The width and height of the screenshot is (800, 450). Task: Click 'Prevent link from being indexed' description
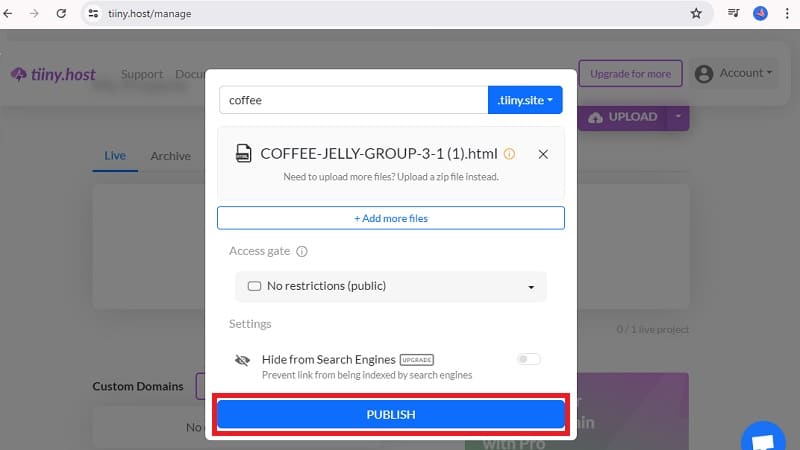(367, 375)
